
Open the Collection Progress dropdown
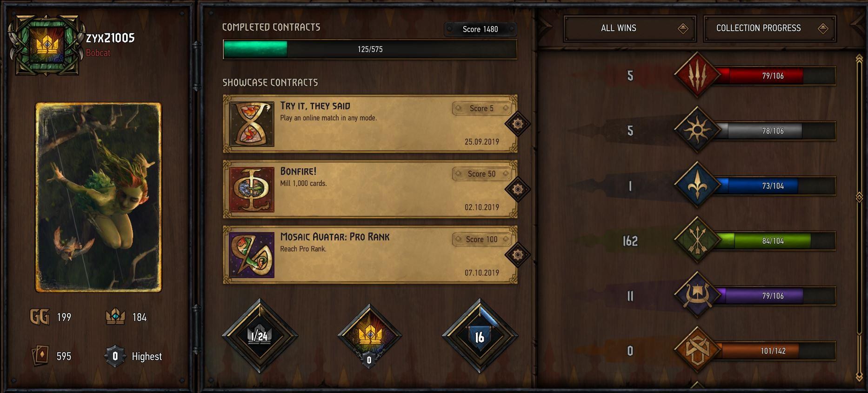[769, 28]
